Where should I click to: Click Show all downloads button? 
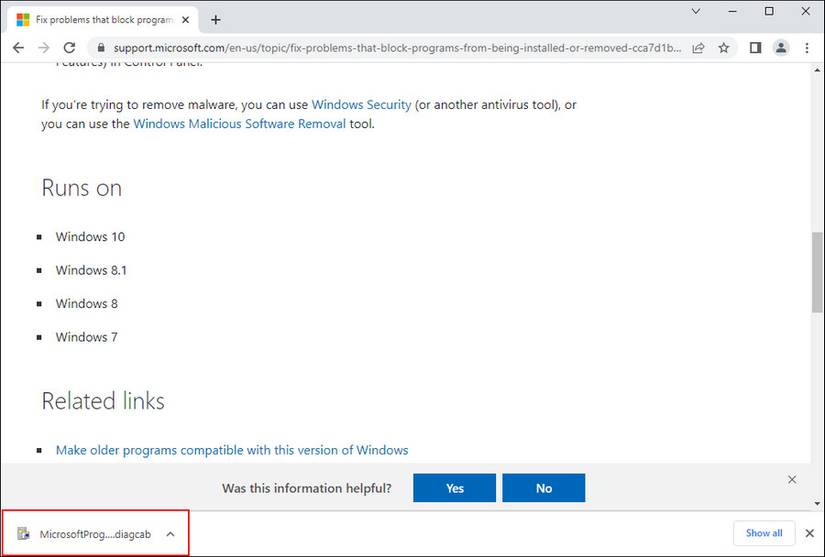pos(764,533)
